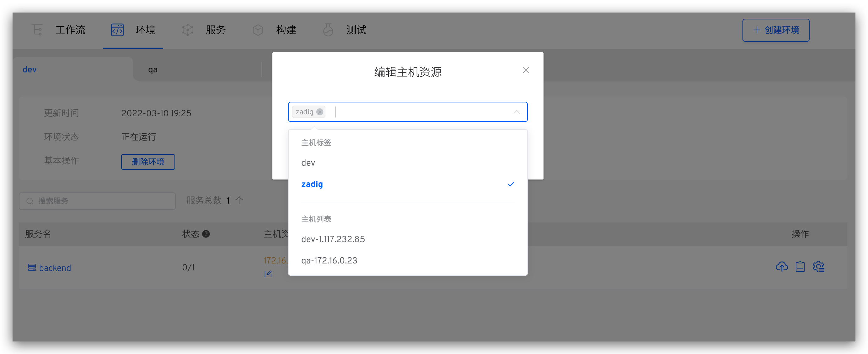
Task: Deselect zadig via its checkmark in dropdown
Action: pos(511,185)
